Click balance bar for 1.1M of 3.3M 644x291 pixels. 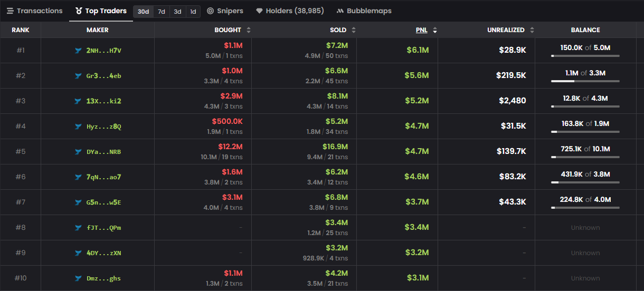click(585, 81)
